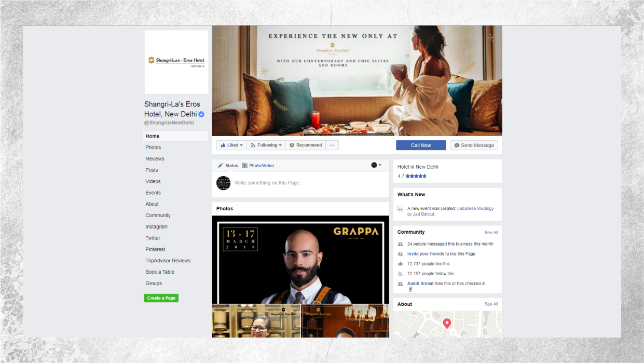Click the composer profile avatar picture
Image resolution: width=644 pixels, height=363 pixels.
(x=223, y=183)
